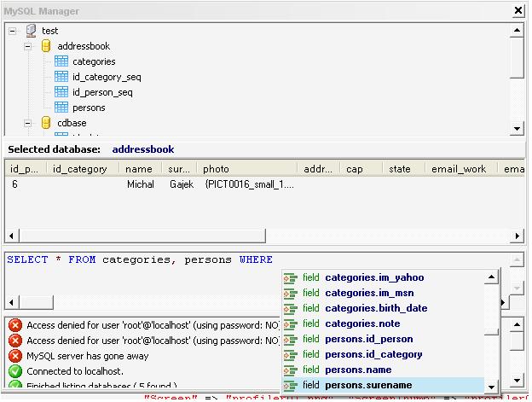The image size is (532, 402).
Task: Click the test server icon in the tree
Action: (31, 31)
